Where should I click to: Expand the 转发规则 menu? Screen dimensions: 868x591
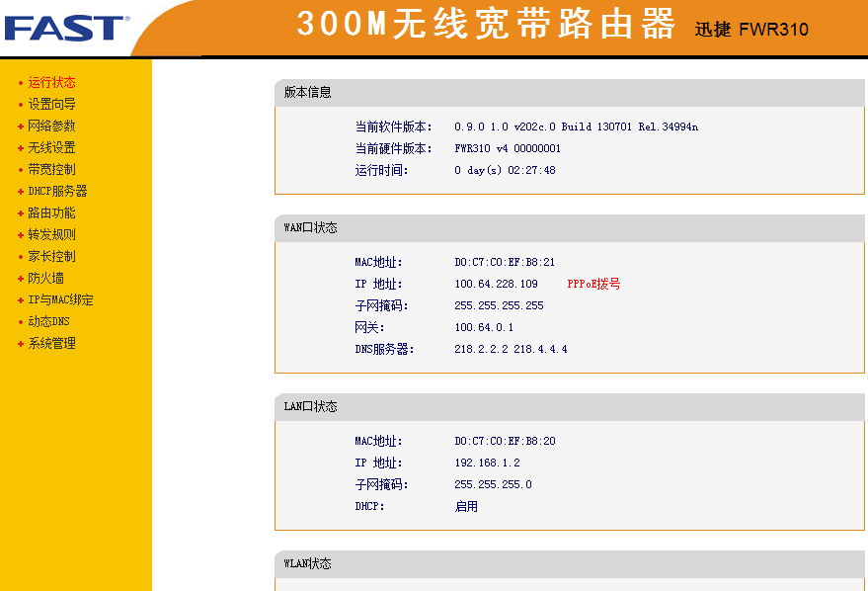point(51,234)
